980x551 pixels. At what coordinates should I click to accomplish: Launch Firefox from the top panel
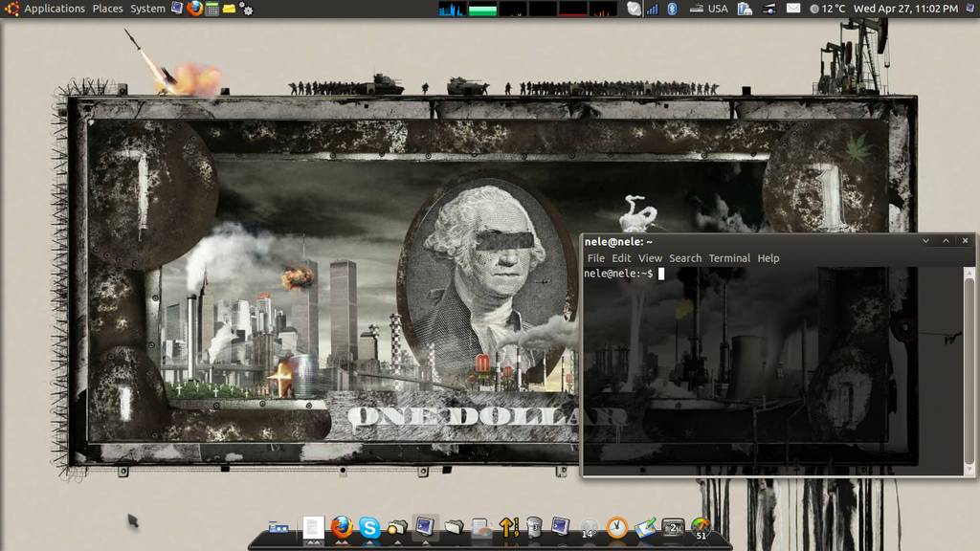click(x=194, y=8)
